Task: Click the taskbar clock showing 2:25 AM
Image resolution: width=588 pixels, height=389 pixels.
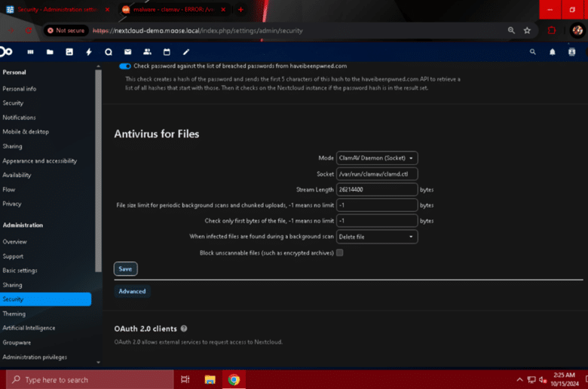Action: tap(565, 379)
